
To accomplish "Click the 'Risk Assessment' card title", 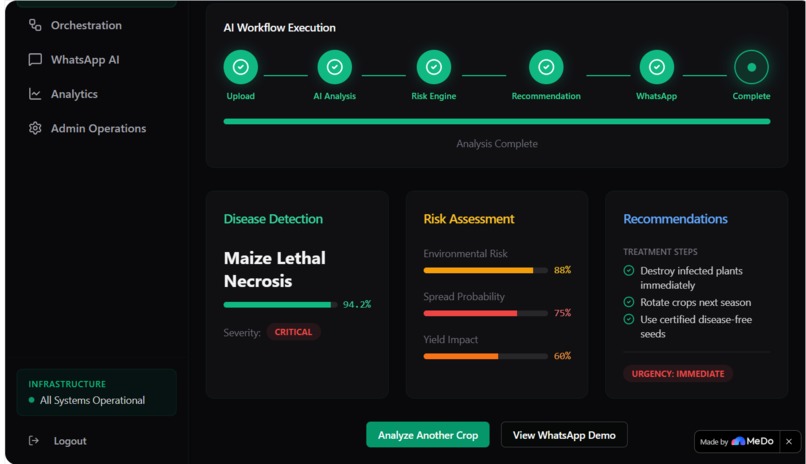I will [x=469, y=219].
